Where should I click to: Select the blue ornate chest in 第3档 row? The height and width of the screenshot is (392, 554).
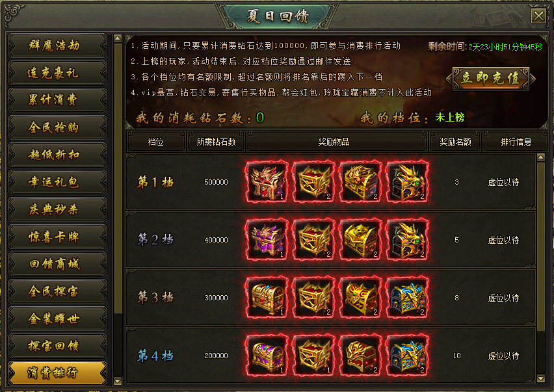[408, 298]
